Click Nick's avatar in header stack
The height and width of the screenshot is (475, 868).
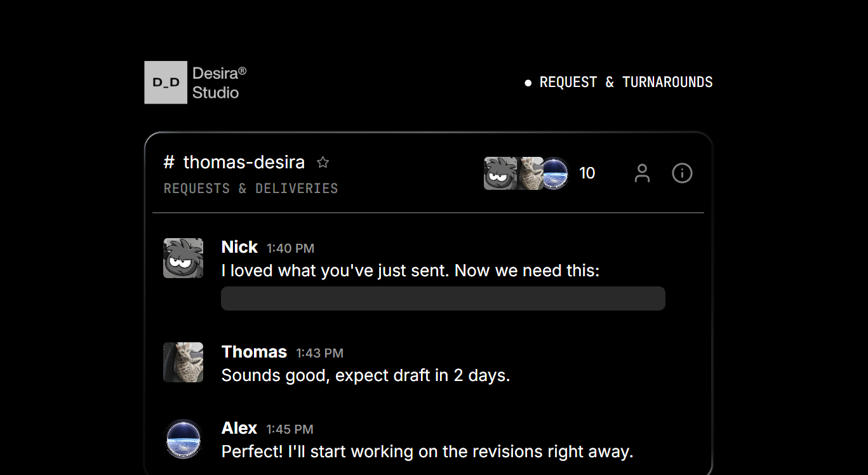point(498,173)
